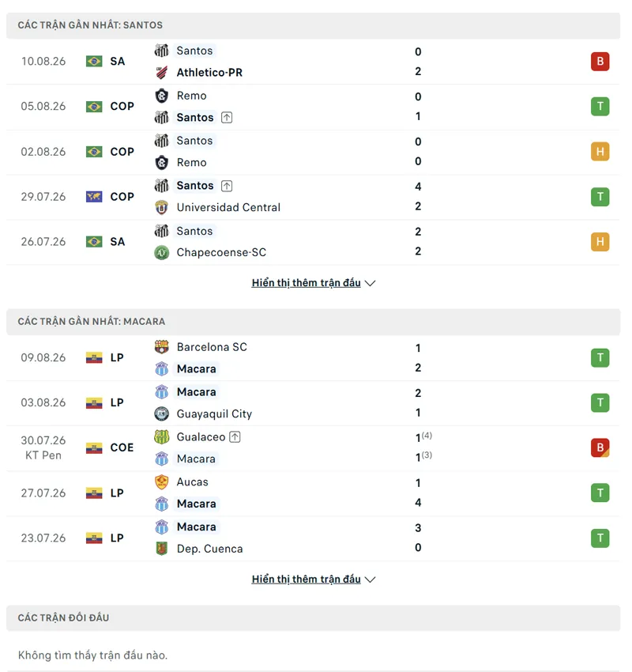Screen dimensions: 632x672
Task: Click the Dep. Cuenca crest icon
Action: click(x=161, y=549)
